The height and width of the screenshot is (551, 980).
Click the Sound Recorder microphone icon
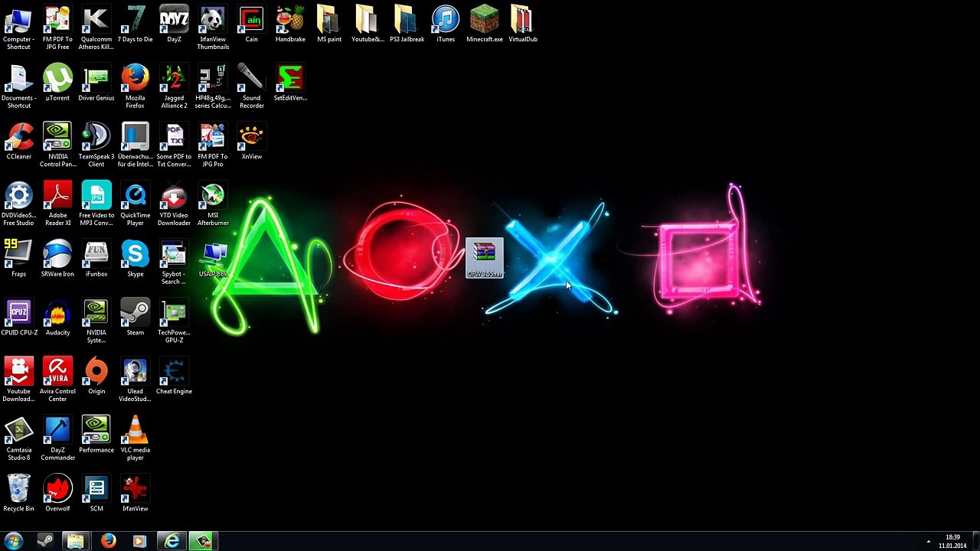[251, 86]
